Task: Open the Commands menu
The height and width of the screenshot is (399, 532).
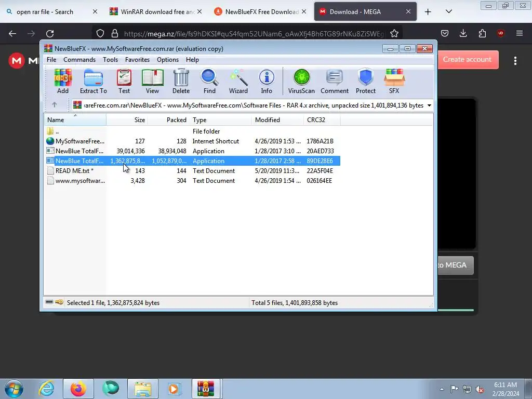Action: tap(79, 60)
